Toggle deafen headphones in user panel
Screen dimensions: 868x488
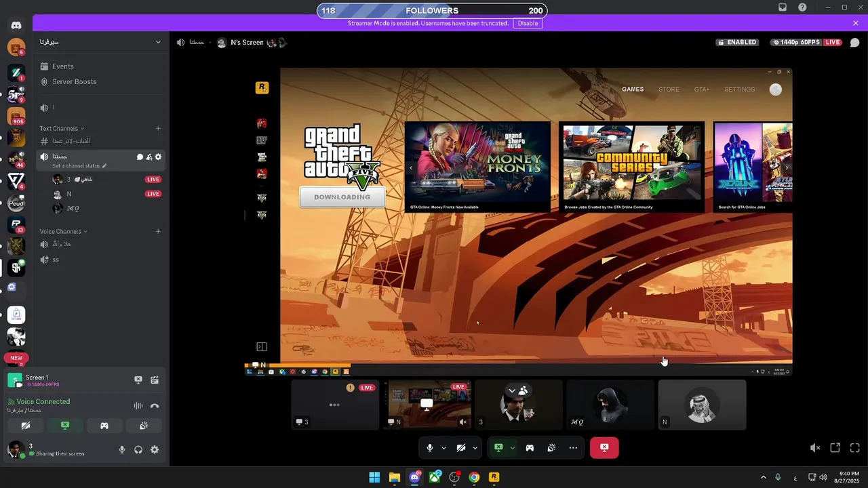coord(138,449)
